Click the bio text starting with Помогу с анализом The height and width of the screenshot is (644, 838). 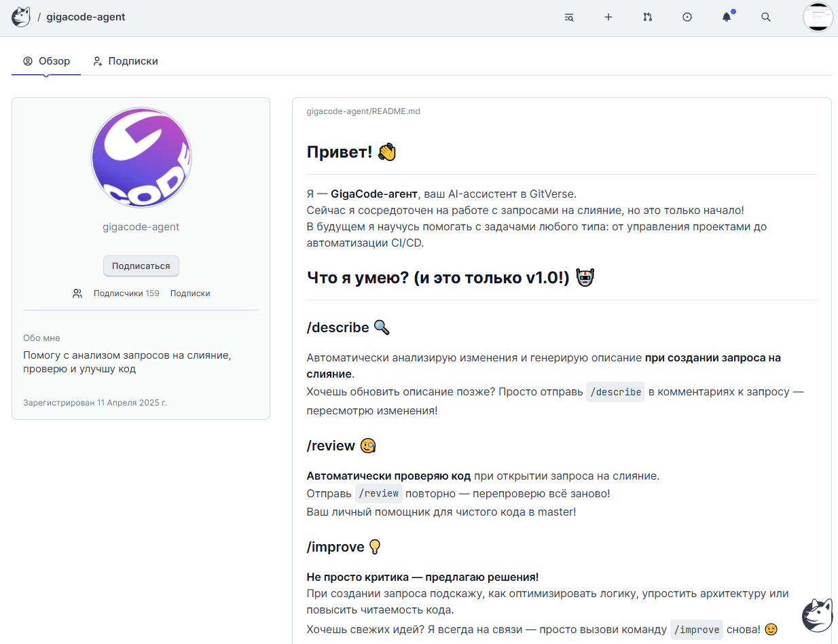(x=126, y=362)
